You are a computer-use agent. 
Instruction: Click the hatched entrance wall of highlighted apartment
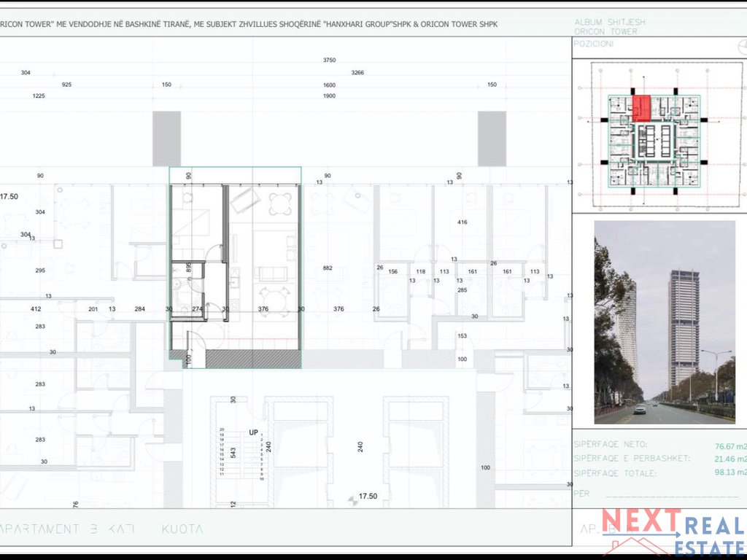coord(253,359)
